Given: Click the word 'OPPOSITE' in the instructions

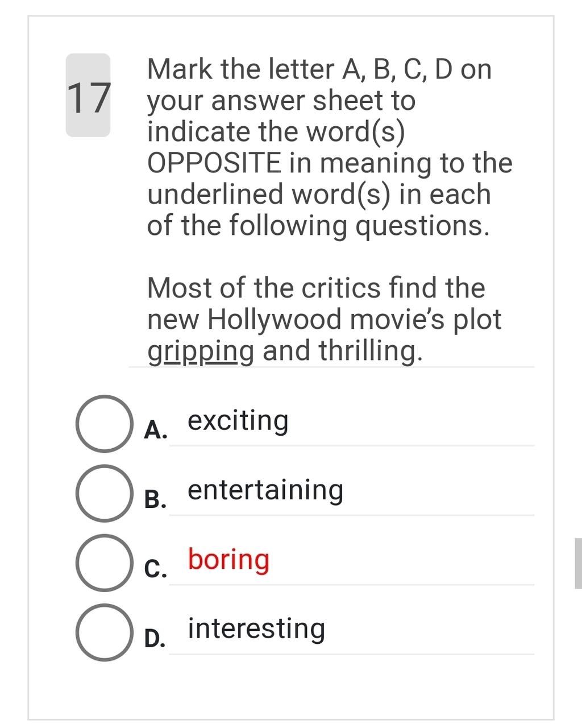Looking at the screenshot, I should [214, 163].
